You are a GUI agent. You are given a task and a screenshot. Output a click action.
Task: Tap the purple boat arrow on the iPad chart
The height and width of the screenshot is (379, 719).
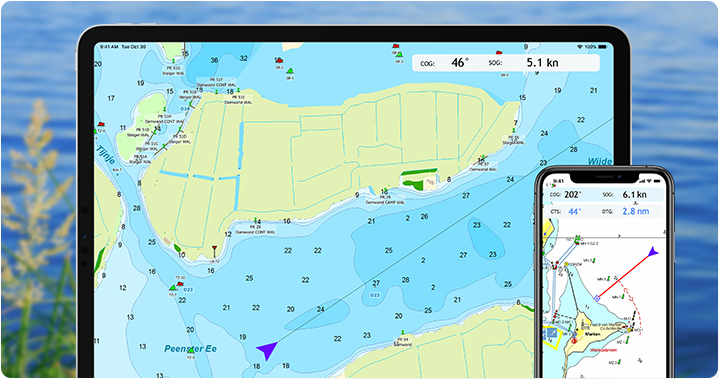point(268,350)
